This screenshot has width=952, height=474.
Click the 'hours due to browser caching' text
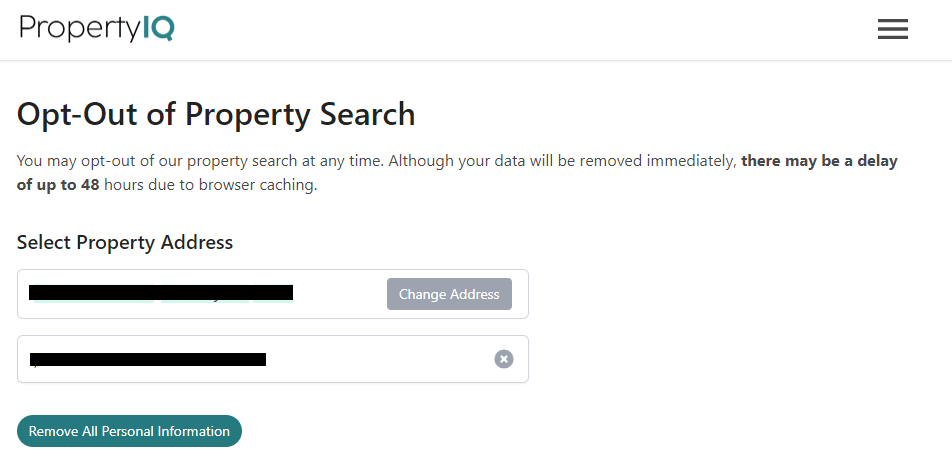(x=210, y=186)
